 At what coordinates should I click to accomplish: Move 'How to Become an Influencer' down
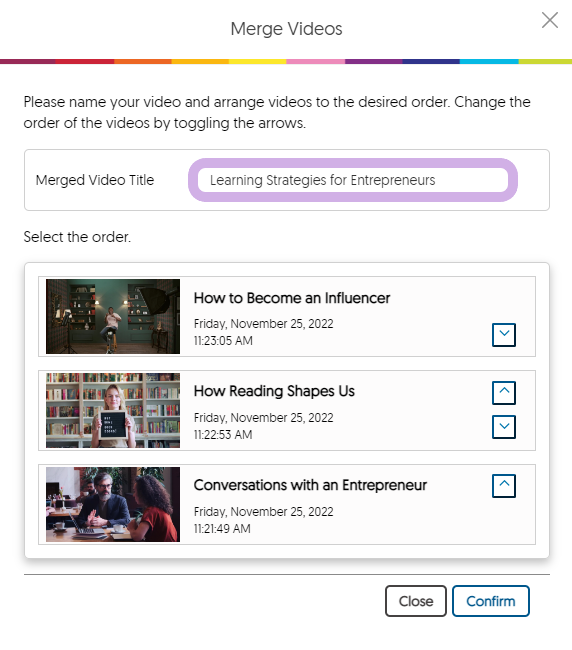coord(504,335)
